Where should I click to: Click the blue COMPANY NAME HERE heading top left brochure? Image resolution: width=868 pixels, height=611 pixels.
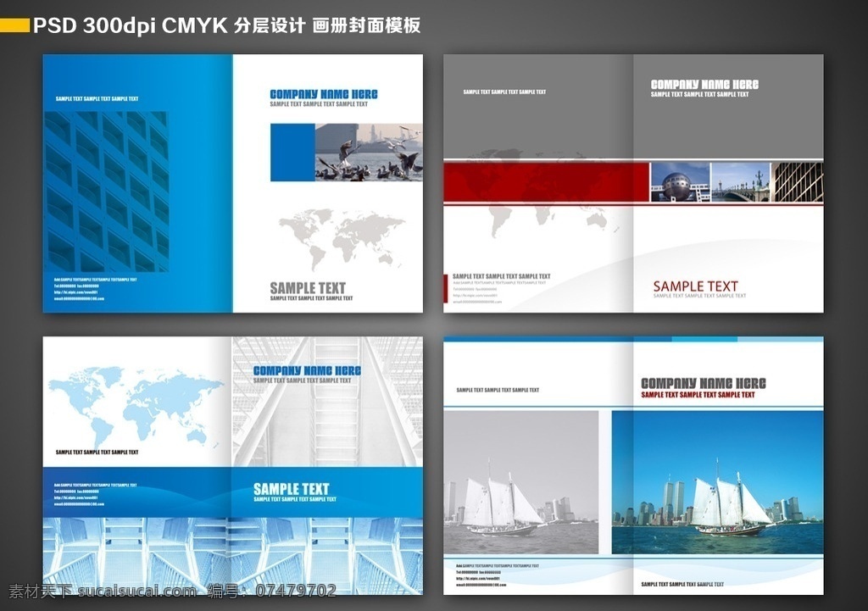point(324,94)
